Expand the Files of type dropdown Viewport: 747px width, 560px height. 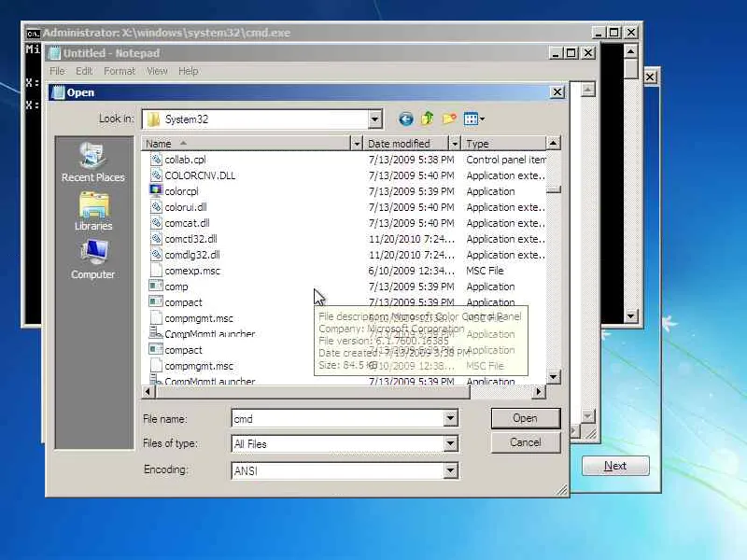click(x=450, y=444)
